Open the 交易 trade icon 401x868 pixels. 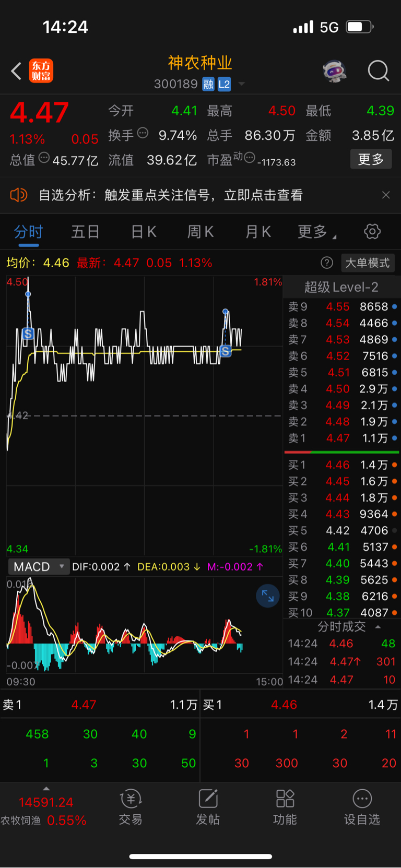[x=131, y=807]
